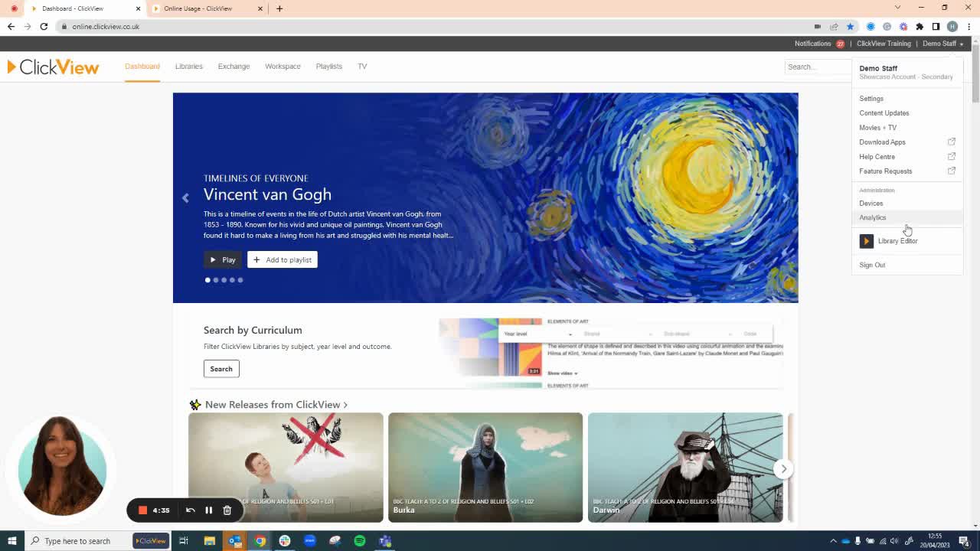980x551 pixels.
Task: Go to previous carousel slide
Action: tap(185, 197)
